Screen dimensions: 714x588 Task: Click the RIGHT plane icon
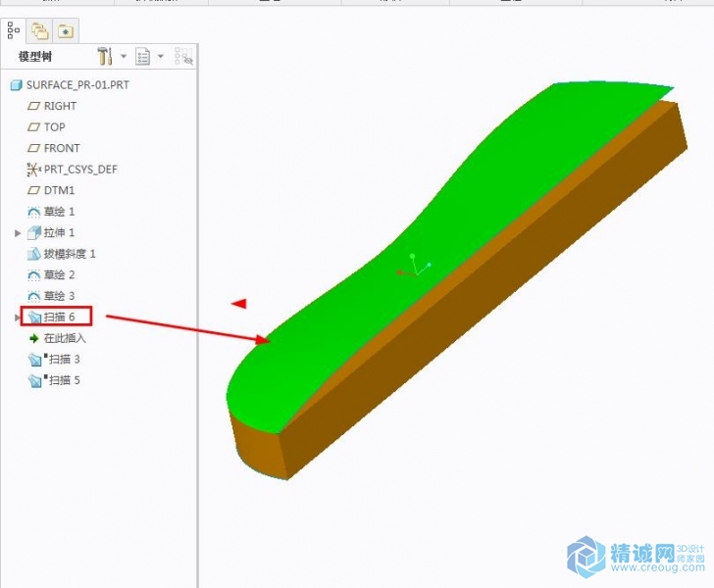pyautogui.click(x=33, y=106)
